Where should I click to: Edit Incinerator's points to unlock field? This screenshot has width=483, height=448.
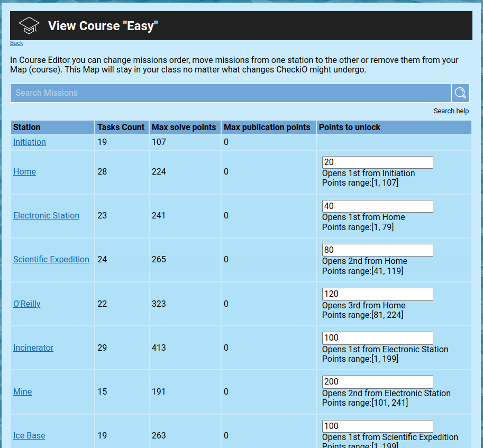(378, 338)
